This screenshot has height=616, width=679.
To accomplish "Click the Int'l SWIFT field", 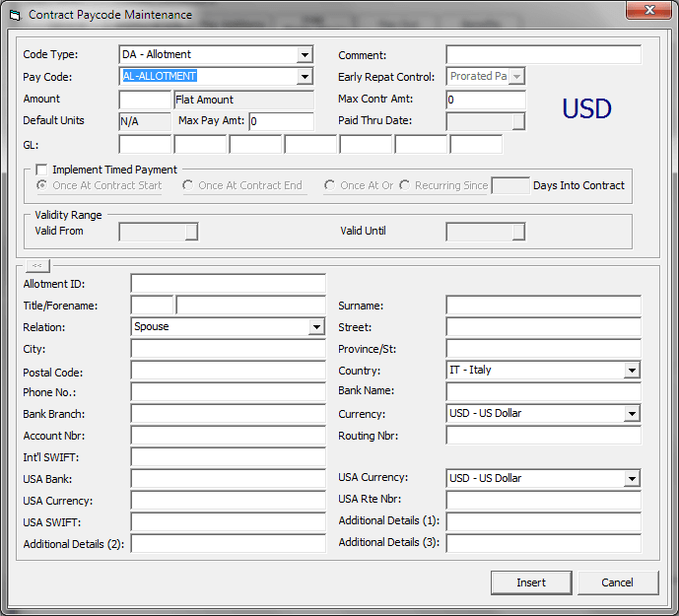I will [x=229, y=457].
